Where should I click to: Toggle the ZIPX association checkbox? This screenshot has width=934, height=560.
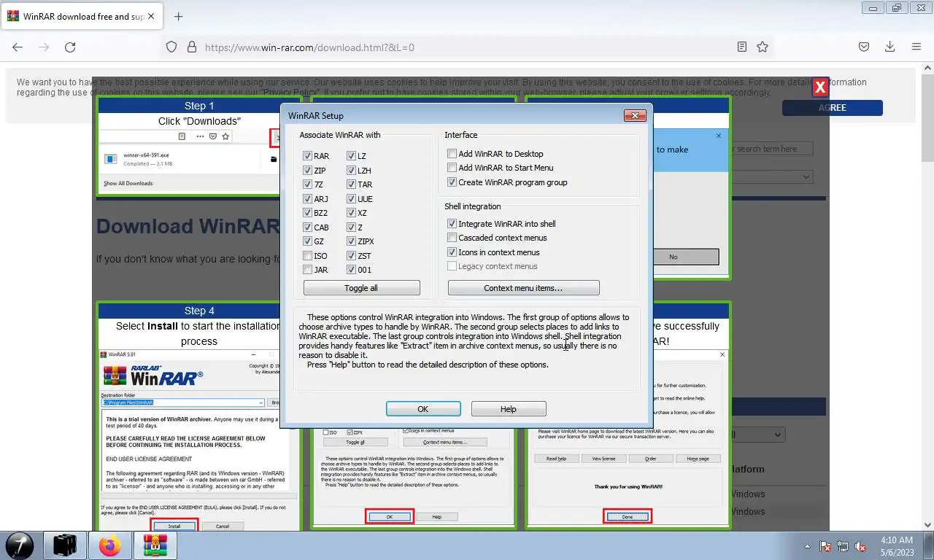[352, 241]
